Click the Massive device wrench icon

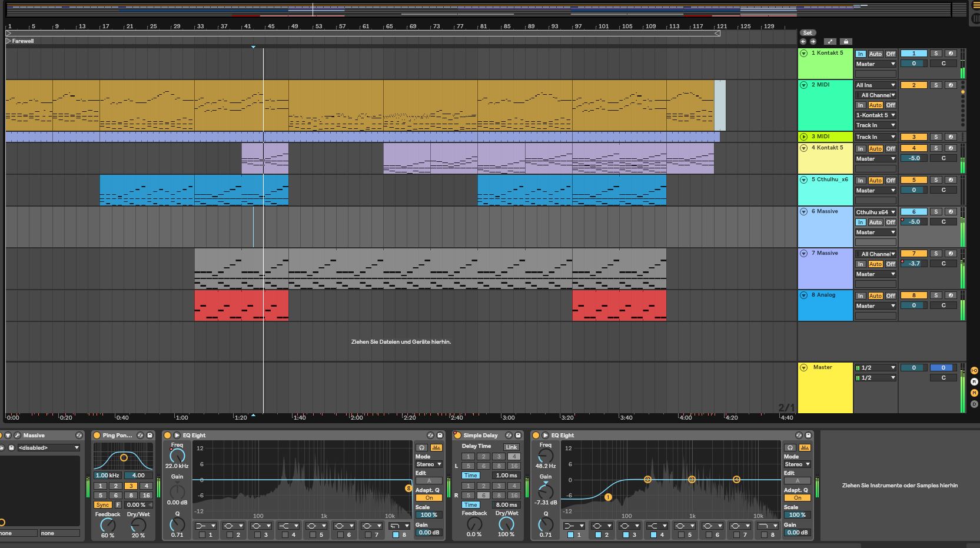18,436
